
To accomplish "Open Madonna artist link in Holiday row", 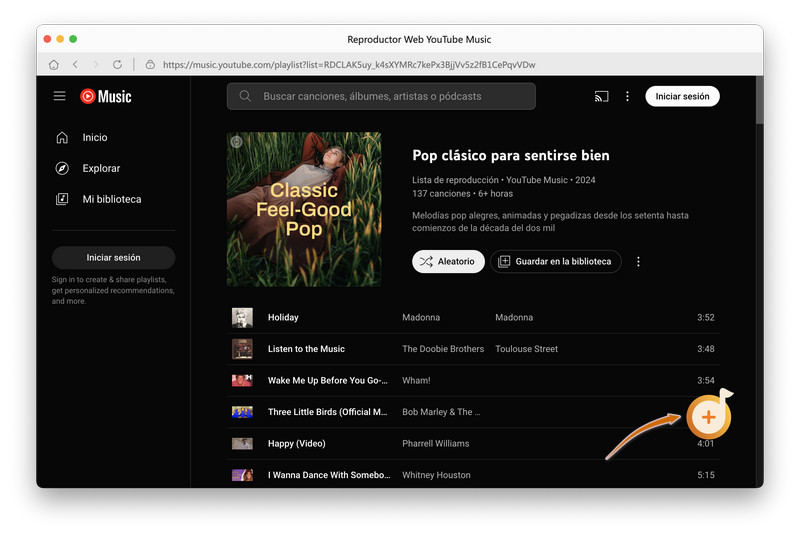I will coord(421,317).
